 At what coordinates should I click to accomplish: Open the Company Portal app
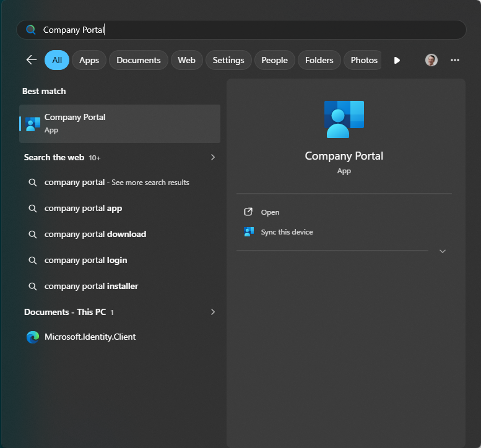click(270, 212)
